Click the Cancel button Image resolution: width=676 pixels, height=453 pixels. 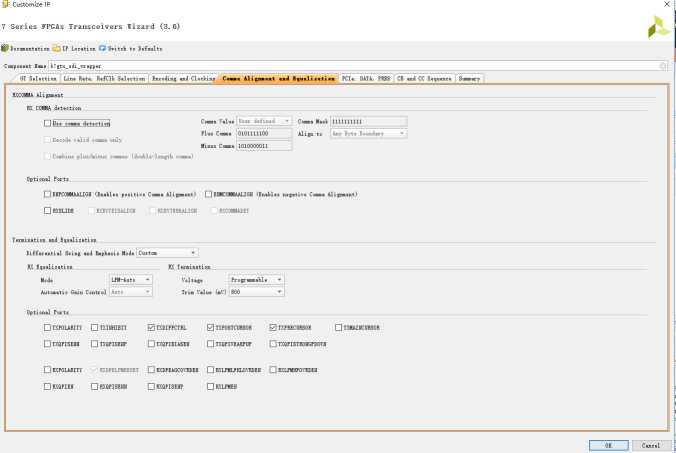[651, 445]
